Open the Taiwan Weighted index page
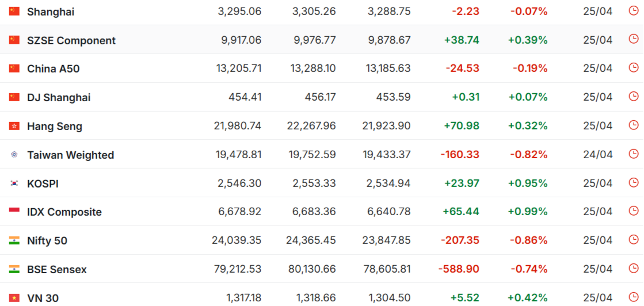644x306 pixels. [71, 155]
